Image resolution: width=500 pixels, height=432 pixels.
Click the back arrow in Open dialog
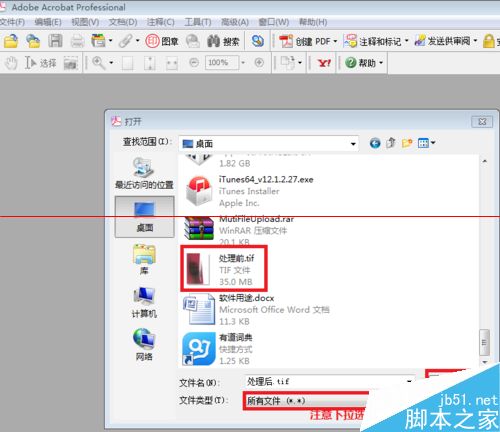(x=375, y=143)
